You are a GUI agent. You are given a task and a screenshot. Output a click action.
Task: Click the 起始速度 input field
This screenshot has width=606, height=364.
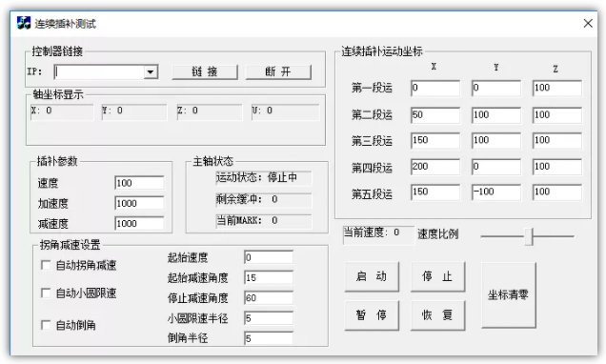pyautogui.click(x=269, y=257)
